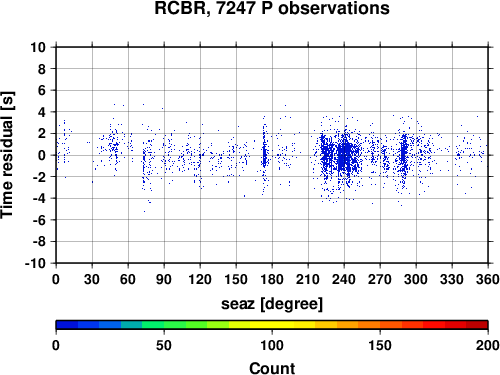Click the 360 tick label on x-axis
This screenshot has width=500, height=375.
pyautogui.click(x=488, y=279)
